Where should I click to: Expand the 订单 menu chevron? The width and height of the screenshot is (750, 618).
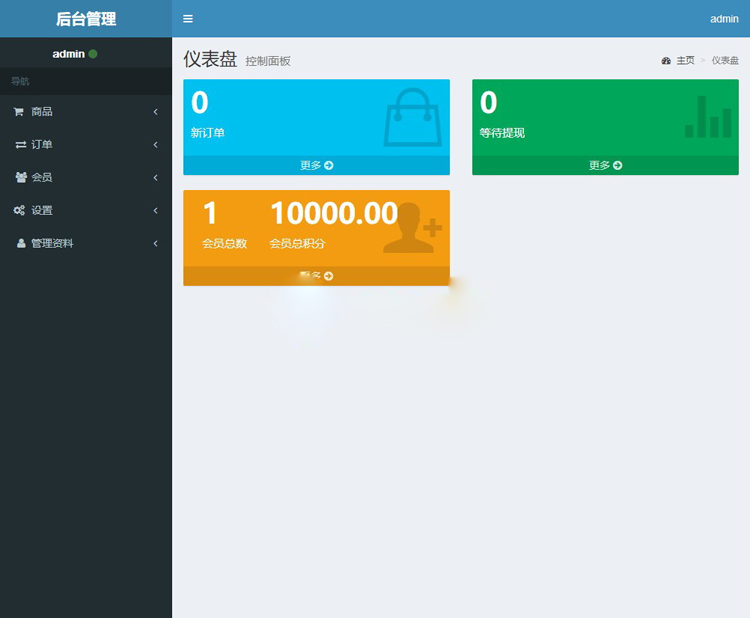[155, 145]
